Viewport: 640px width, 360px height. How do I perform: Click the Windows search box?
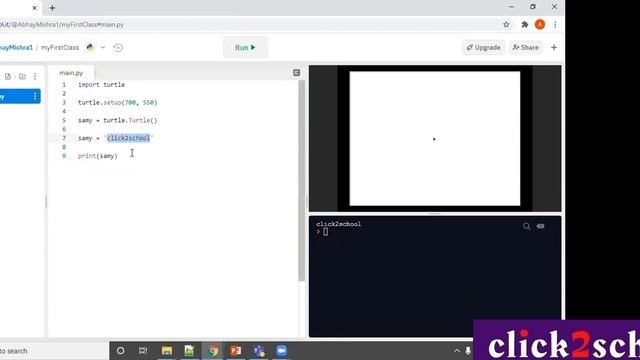point(53,351)
